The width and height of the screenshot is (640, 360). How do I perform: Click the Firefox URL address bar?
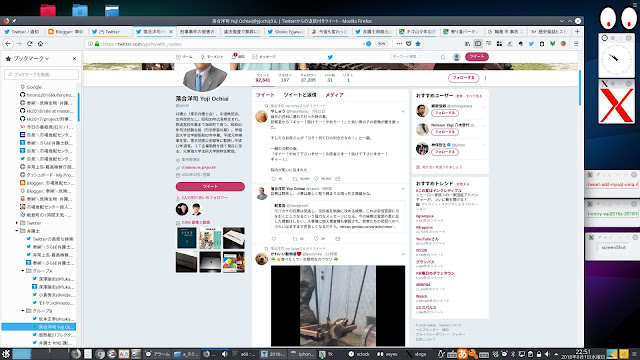pyautogui.click(x=229, y=44)
